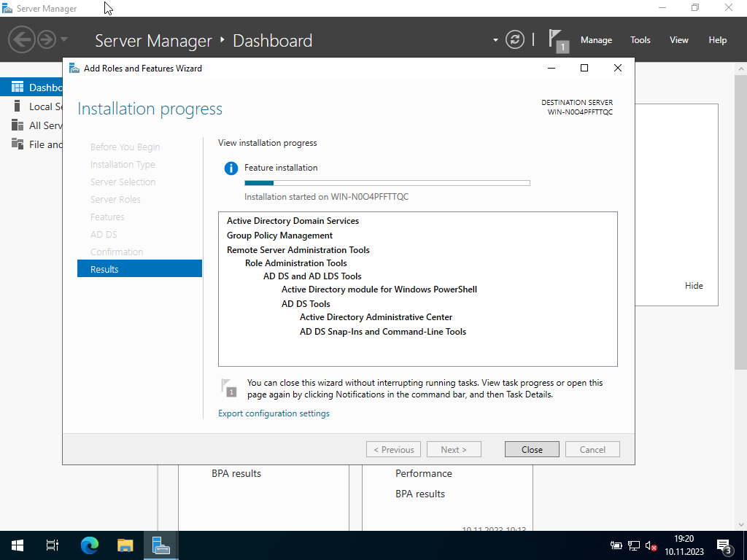This screenshot has width=747, height=560.
Task: Select the Local Server sidebar icon
Action: pyautogui.click(x=18, y=106)
